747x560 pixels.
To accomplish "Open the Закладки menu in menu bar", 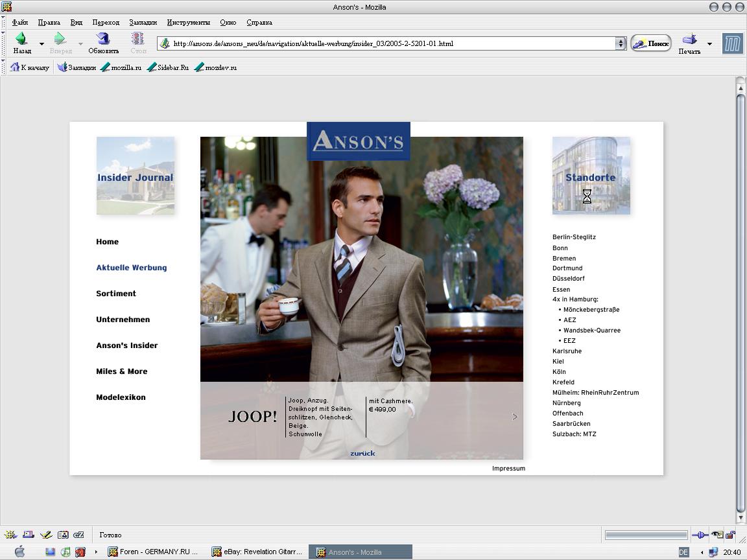I will click(143, 23).
